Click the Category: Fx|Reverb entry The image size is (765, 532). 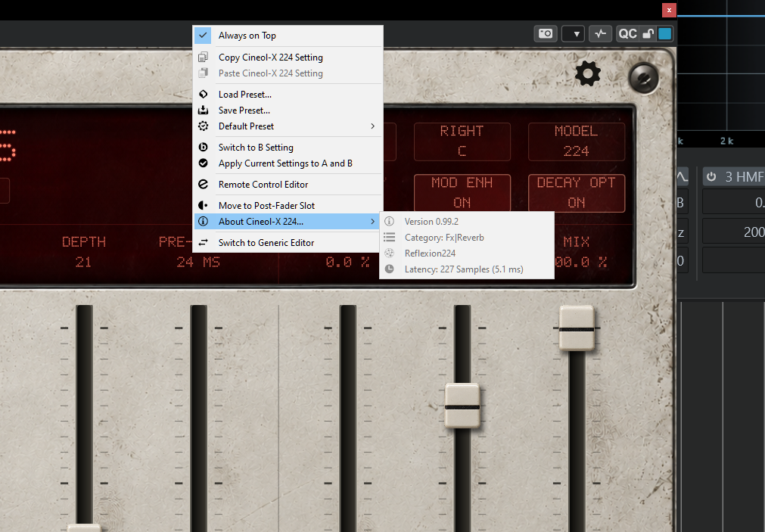467,238
